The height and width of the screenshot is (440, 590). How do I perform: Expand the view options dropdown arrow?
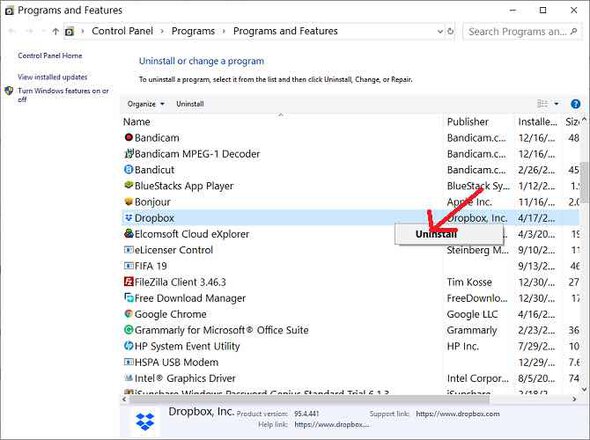click(556, 104)
